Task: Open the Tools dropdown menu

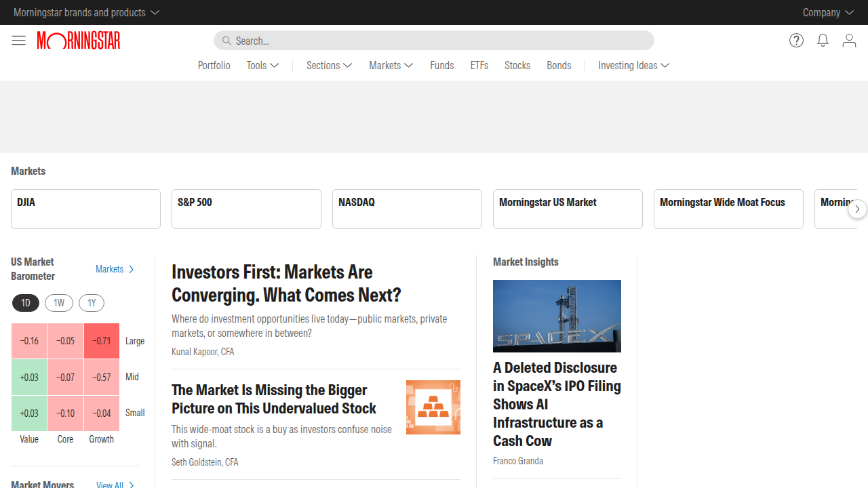Action: tap(262, 65)
